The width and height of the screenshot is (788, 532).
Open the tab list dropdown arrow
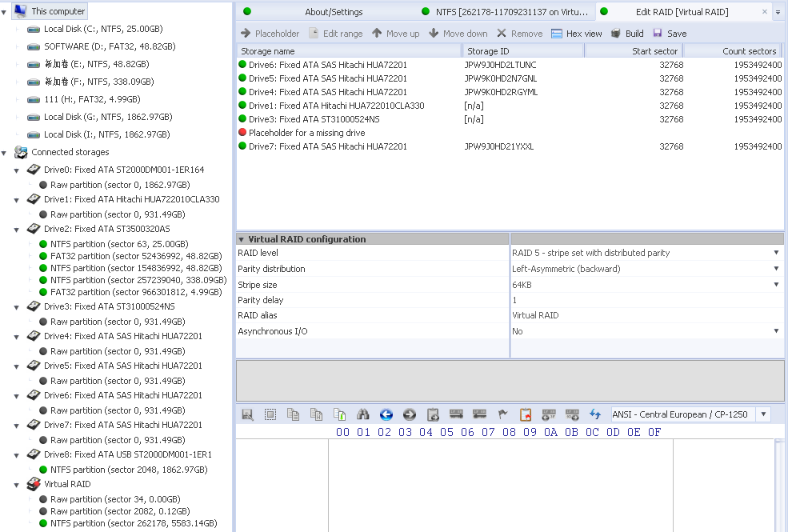click(778, 12)
